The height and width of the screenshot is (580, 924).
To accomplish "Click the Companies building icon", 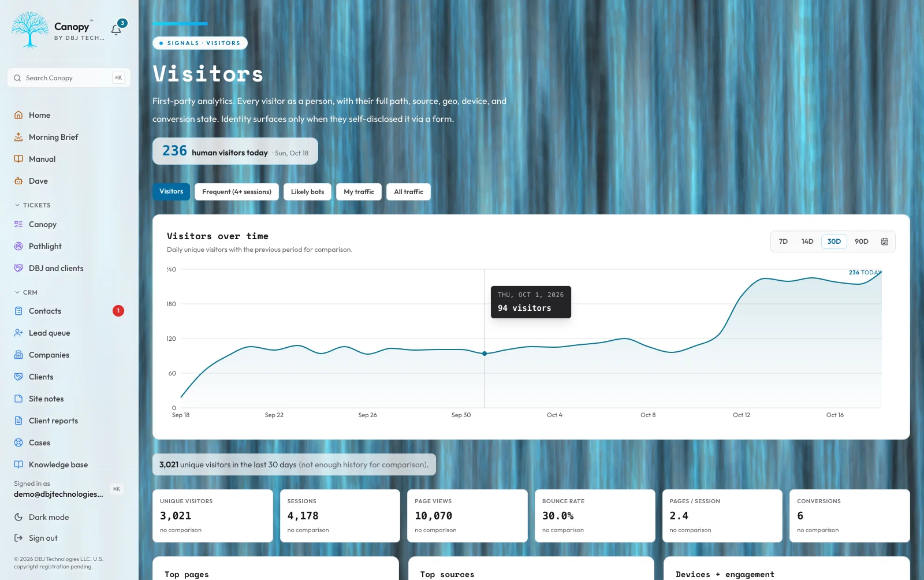I will click(x=18, y=355).
